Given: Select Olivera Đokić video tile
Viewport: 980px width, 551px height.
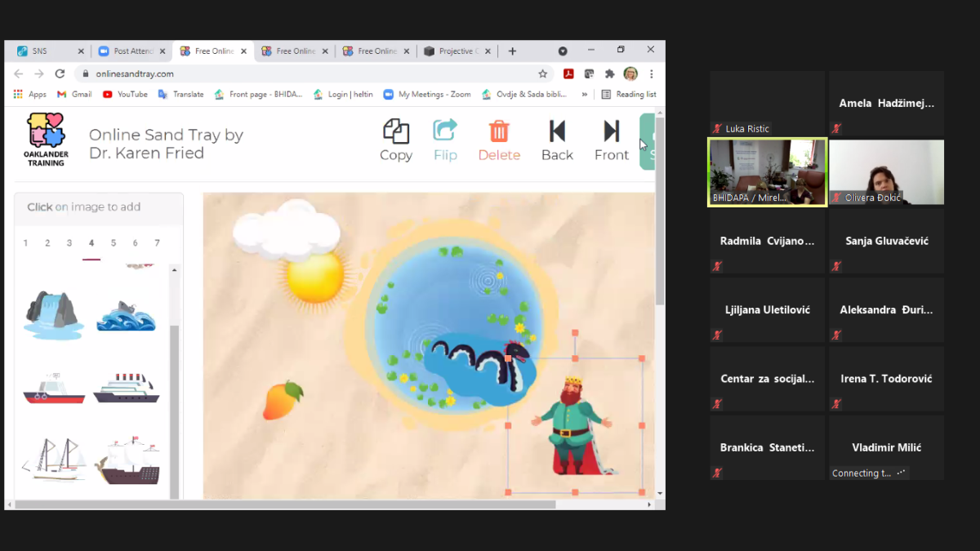Looking at the screenshot, I should coord(886,171).
